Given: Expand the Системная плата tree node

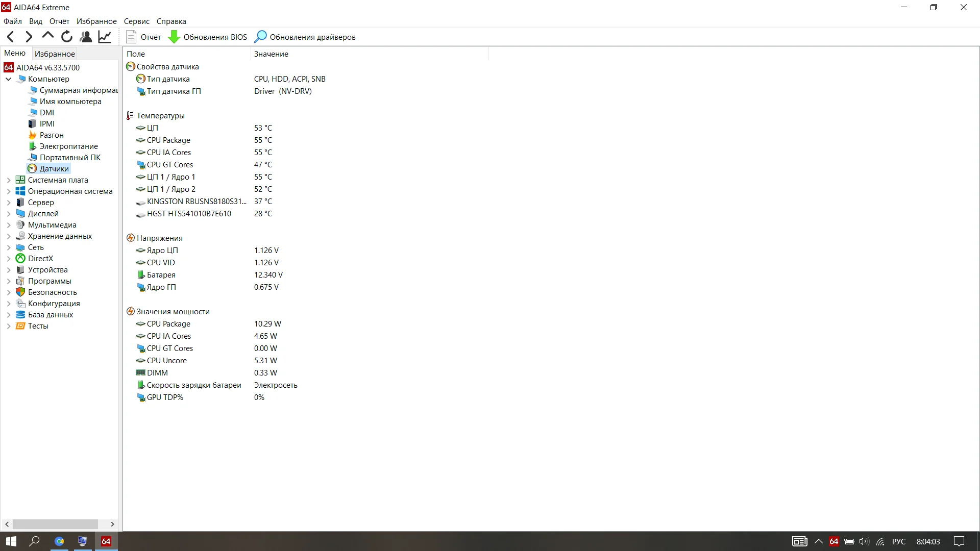Looking at the screenshot, I should tap(9, 180).
